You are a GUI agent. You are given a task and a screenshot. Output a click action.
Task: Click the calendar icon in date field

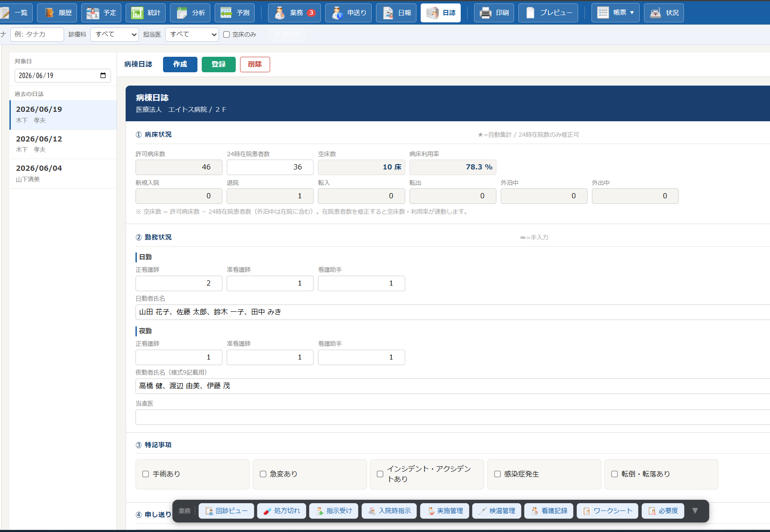(x=103, y=76)
